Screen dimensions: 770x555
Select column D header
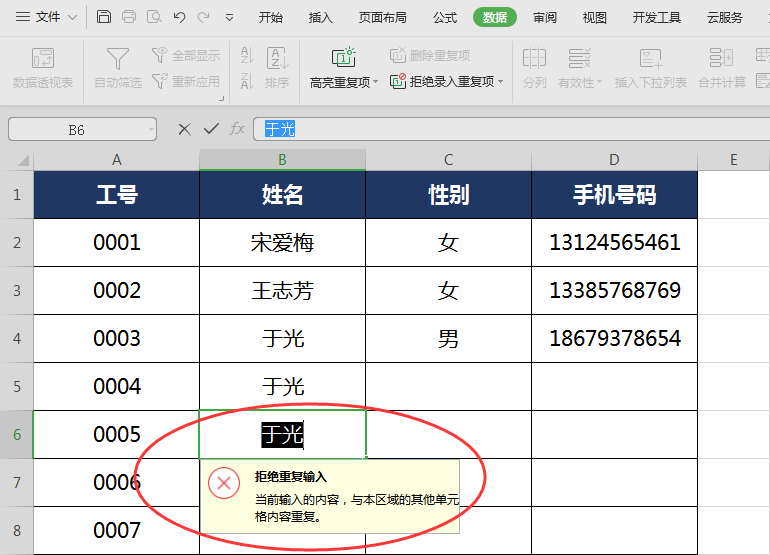coord(614,160)
